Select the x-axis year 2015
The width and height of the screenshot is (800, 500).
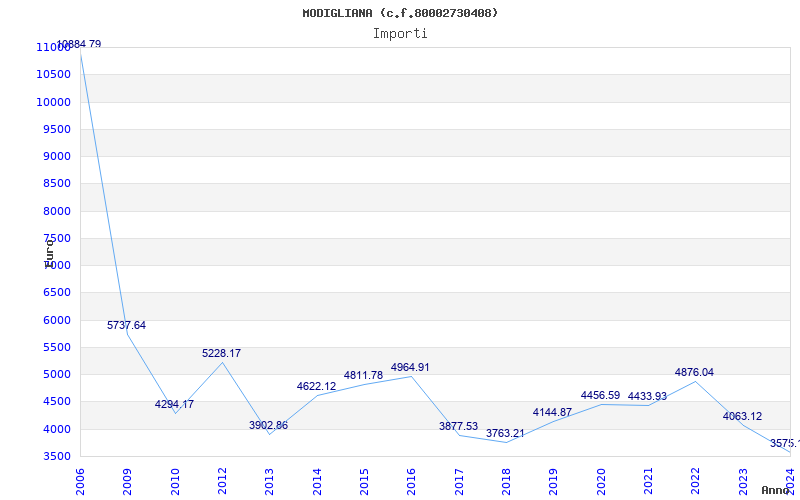pyautogui.click(x=364, y=482)
